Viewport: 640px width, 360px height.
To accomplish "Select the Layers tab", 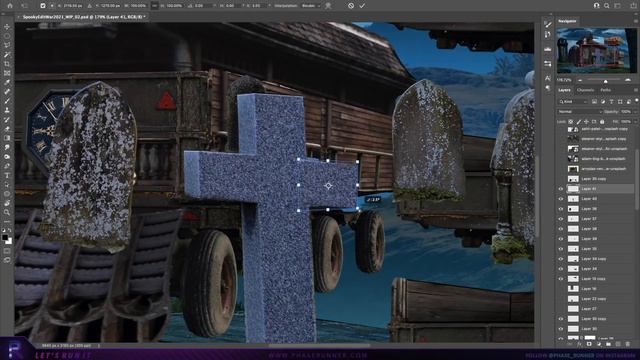I will coord(564,90).
